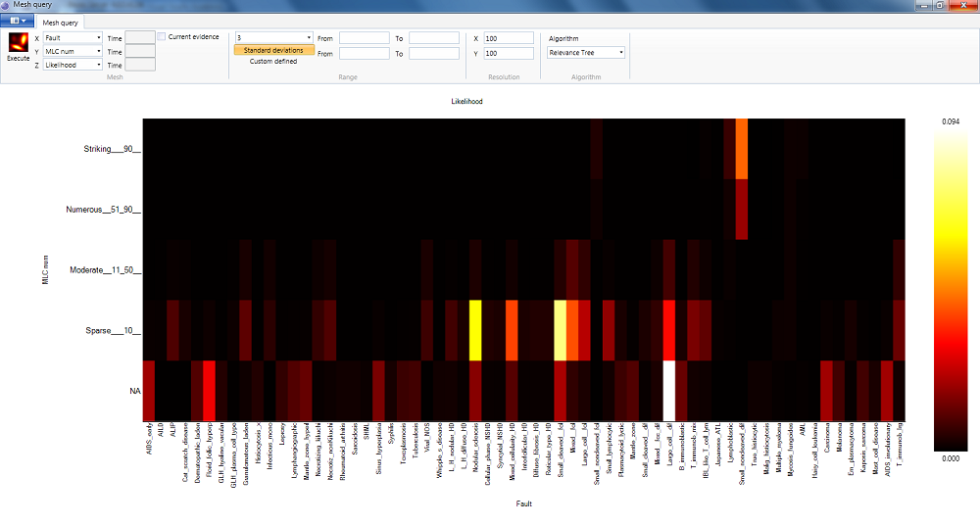Expand the standard deviations count dropdown showing 3
This screenshot has width=980, height=526.
click(x=273, y=37)
